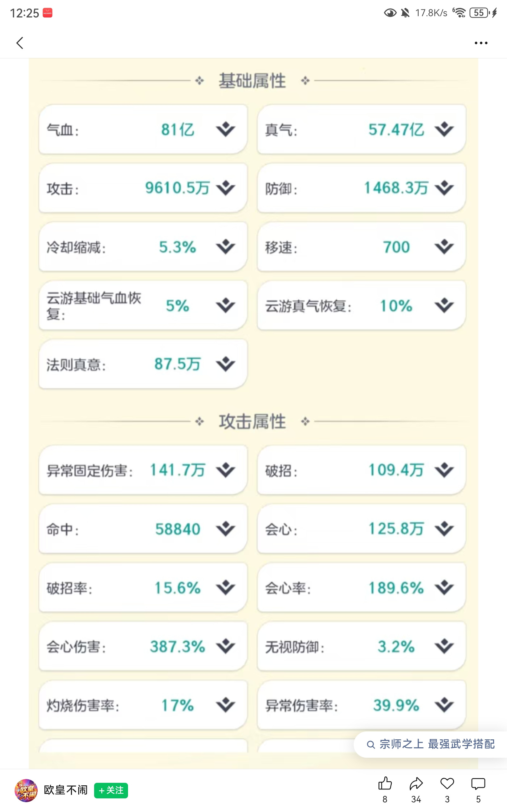Tap the thumbs-up like icon
The width and height of the screenshot is (507, 812).
point(385,783)
